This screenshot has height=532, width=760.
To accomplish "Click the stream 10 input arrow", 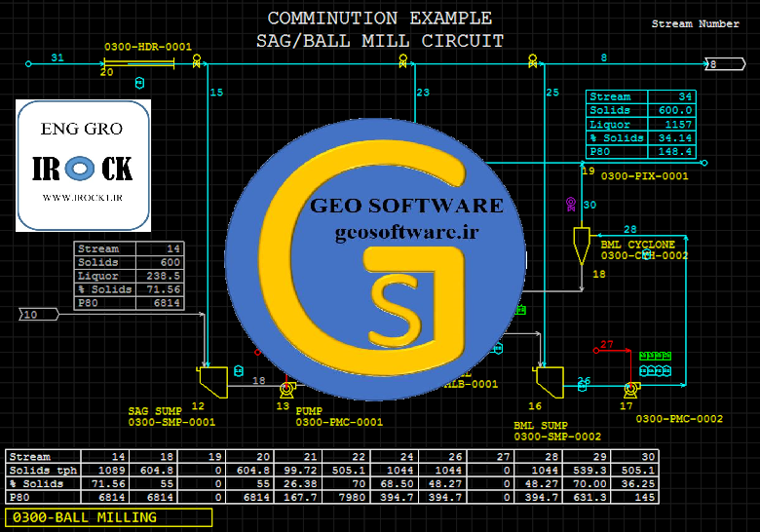I will (x=39, y=315).
